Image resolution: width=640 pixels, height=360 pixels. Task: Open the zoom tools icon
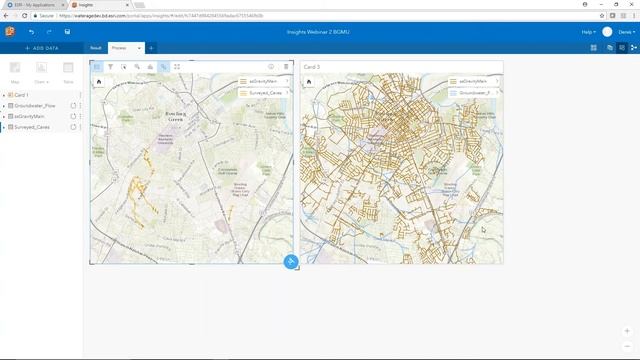coord(137,67)
